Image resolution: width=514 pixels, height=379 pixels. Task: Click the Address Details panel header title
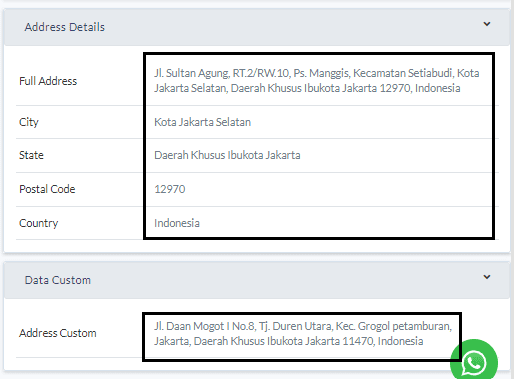click(65, 27)
